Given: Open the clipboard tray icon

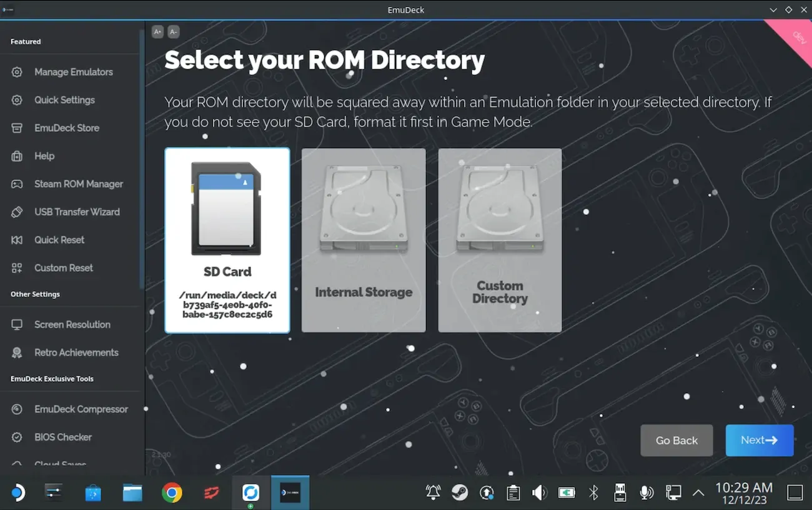Looking at the screenshot, I should [513, 492].
